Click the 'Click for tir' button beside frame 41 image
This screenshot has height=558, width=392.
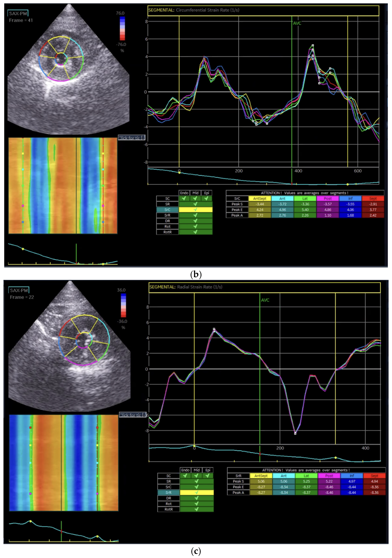132,138
